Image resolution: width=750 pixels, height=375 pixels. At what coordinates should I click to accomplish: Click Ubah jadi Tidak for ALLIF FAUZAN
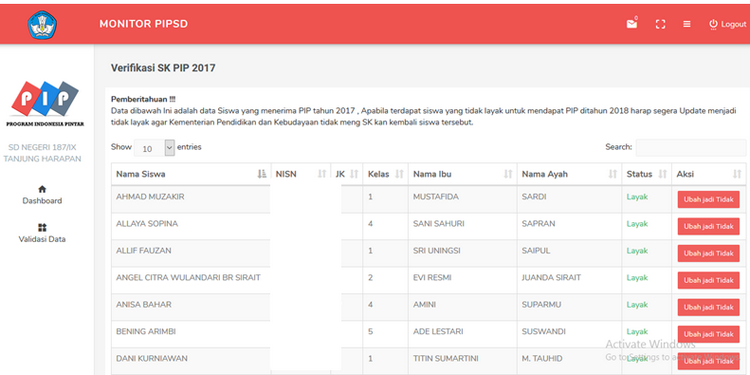coord(708,253)
